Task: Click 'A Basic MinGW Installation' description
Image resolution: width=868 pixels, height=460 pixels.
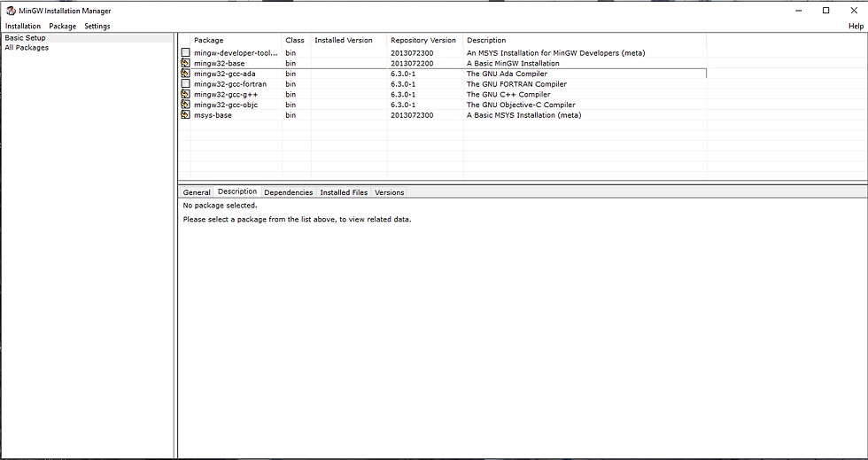Action: click(513, 63)
